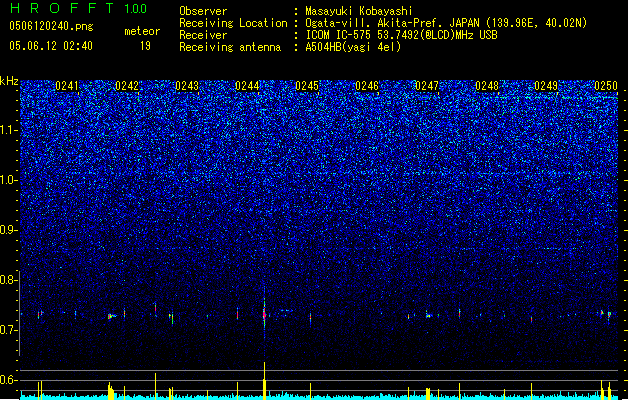Click the 1.0 kHz frequency label
The width and height of the screenshot is (629, 400).
[8, 180]
